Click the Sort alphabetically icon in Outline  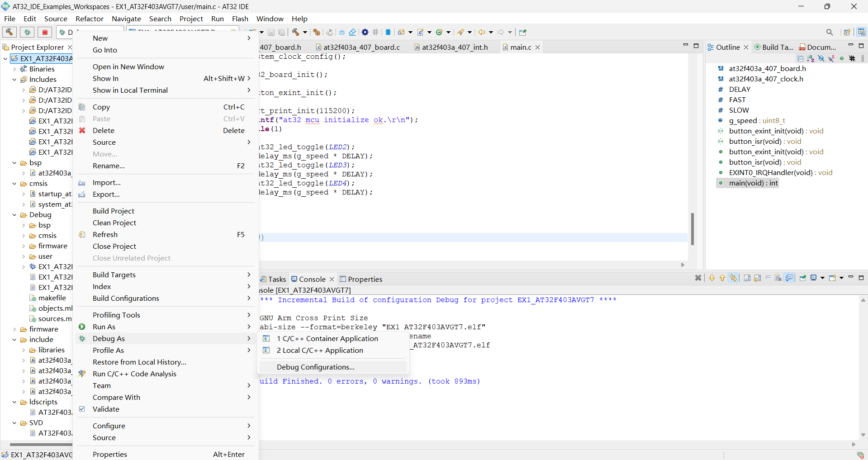pos(811,58)
